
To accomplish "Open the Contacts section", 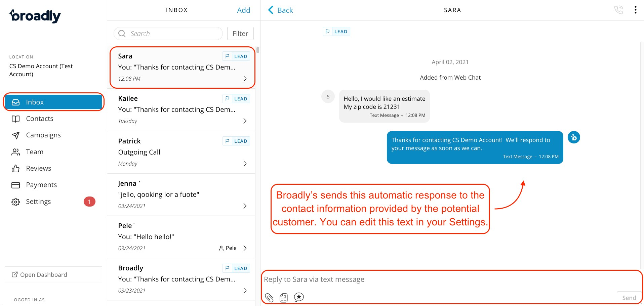I will pyautogui.click(x=39, y=118).
